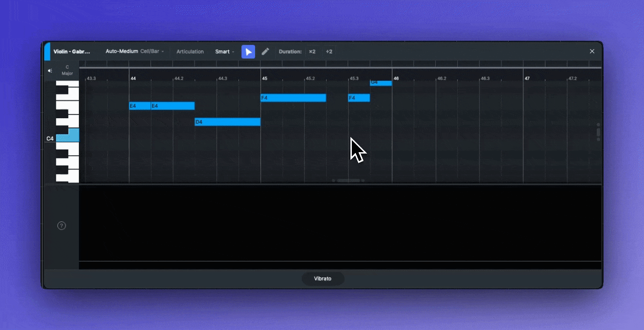The image size is (644, 330).
Task: Close the piano roll editor panel
Action: pyautogui.click(x=592, y=51)
